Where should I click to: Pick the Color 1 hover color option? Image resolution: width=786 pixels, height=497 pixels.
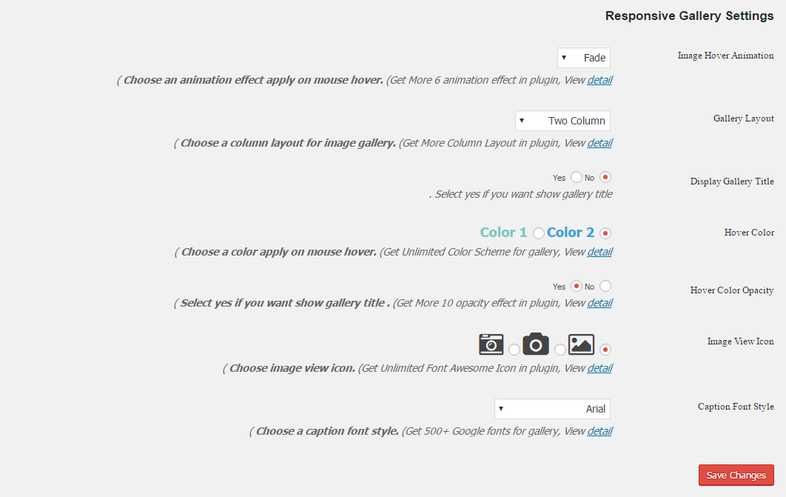tap(538, 233)
